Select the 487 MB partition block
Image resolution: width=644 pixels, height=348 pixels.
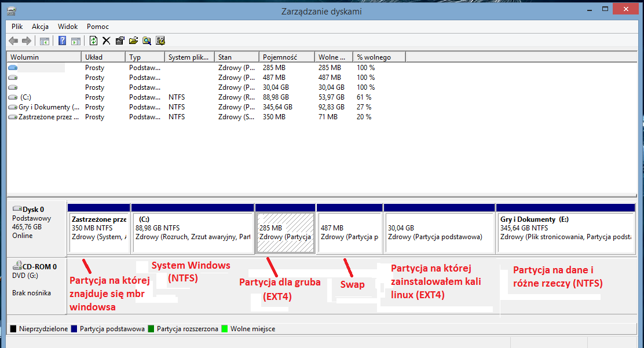pyautogui.click(x=350, y=229)
